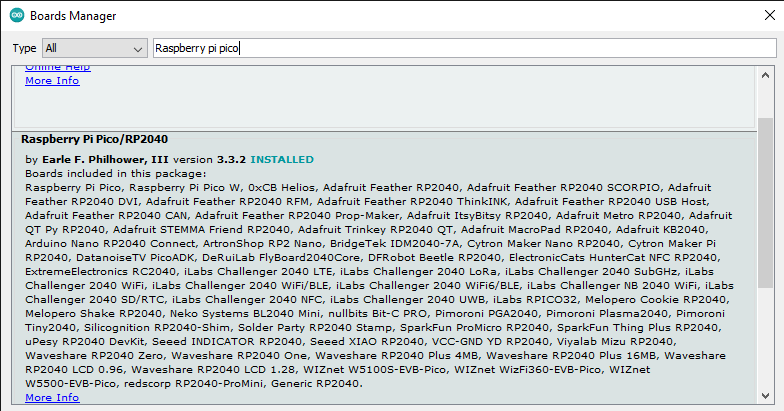
Task: Open the Online Help link at the top
Action: [58, 68]
